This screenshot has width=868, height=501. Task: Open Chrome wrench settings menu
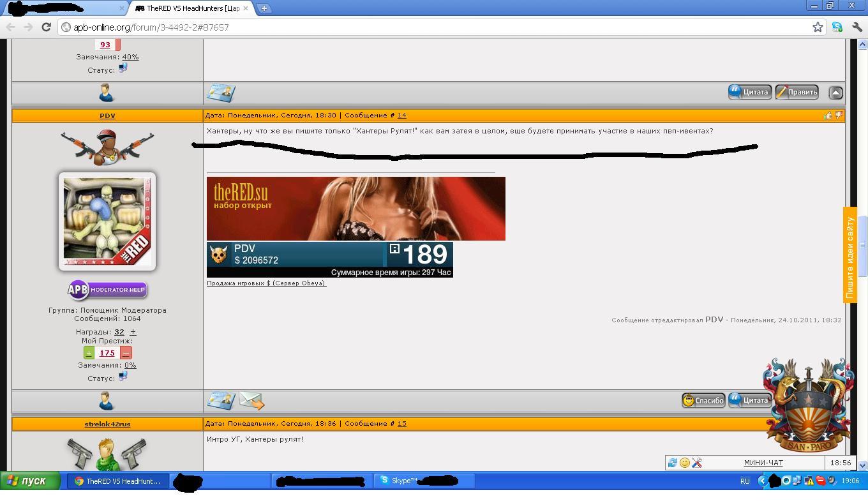857,27
